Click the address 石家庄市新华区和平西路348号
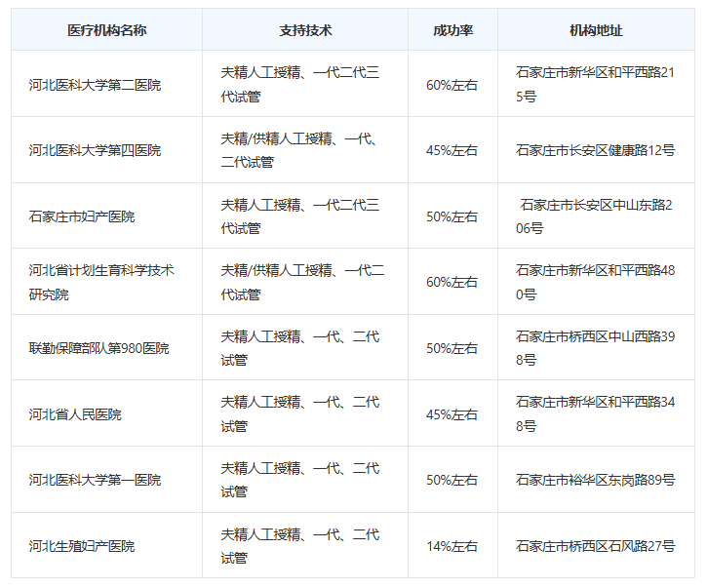The width and height of the screenshot is (707, 588). point(595,414)
